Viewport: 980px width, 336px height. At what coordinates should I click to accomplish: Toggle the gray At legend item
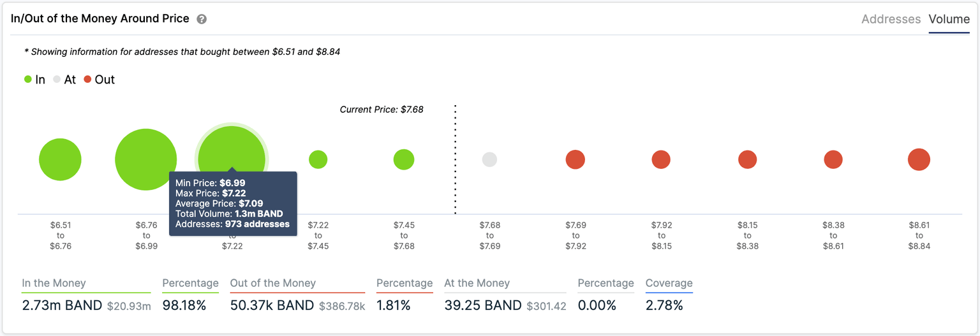pyautogui.click(x=64, y=80)
